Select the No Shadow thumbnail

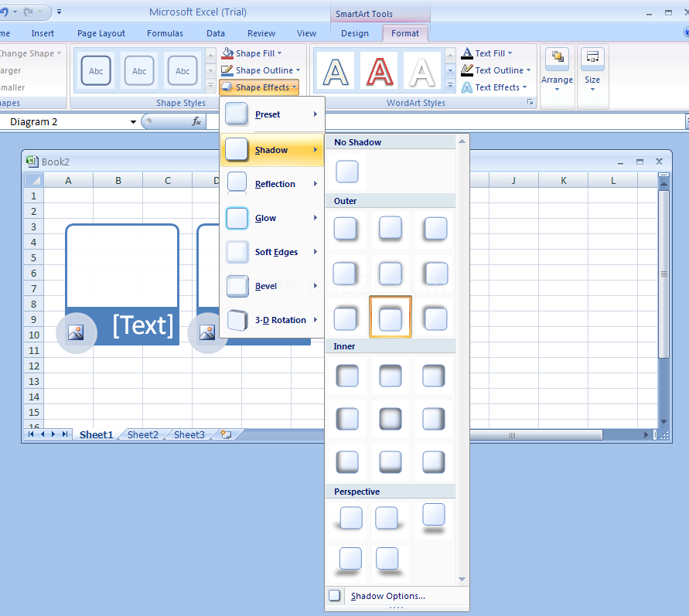tap(347, 172)
